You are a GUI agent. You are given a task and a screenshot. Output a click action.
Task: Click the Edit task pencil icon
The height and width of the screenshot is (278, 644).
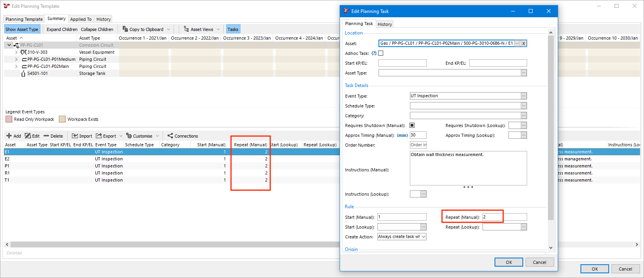[28, 136]
